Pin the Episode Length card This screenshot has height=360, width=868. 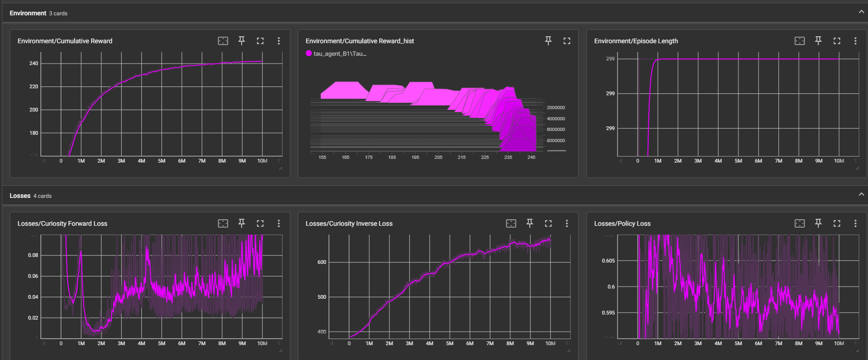coord(818,41)
